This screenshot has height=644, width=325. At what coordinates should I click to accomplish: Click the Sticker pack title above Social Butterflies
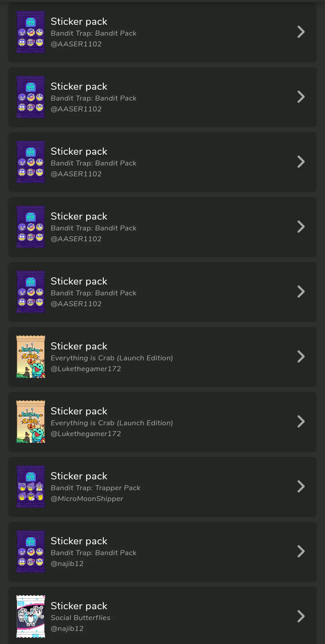point(79,606)
